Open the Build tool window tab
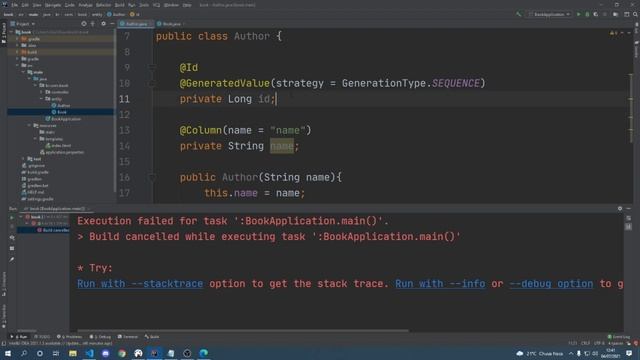Image resolution: width=640 pixels, height=360 pixels. (x=152, y=337)
